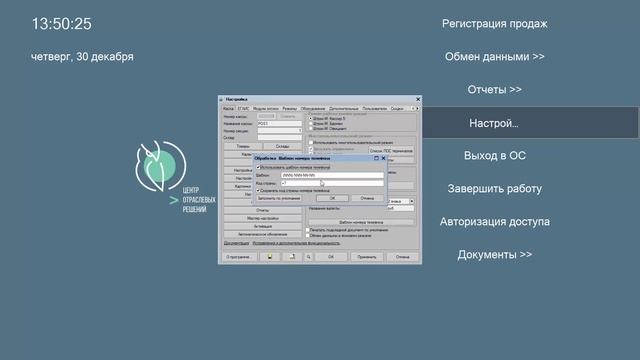Toggle Печатать подкладной документ по умолчанию checkbox

tap(308, 230)
